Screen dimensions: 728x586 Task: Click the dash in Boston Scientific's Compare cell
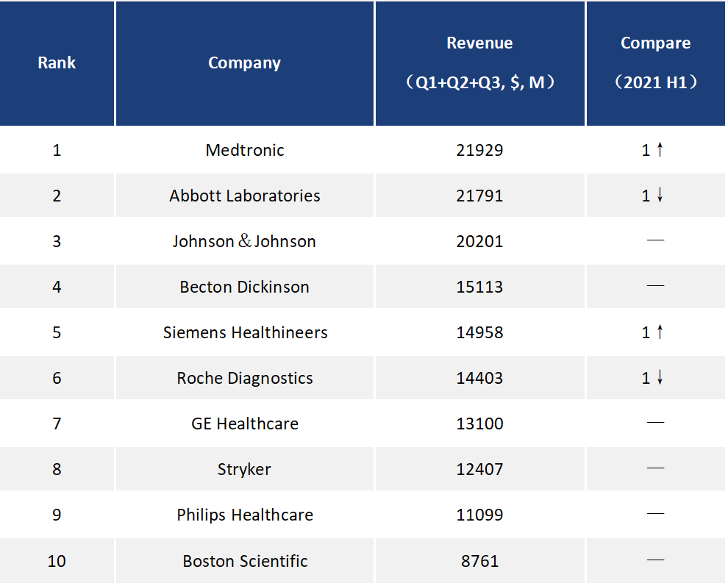[654, 561]
